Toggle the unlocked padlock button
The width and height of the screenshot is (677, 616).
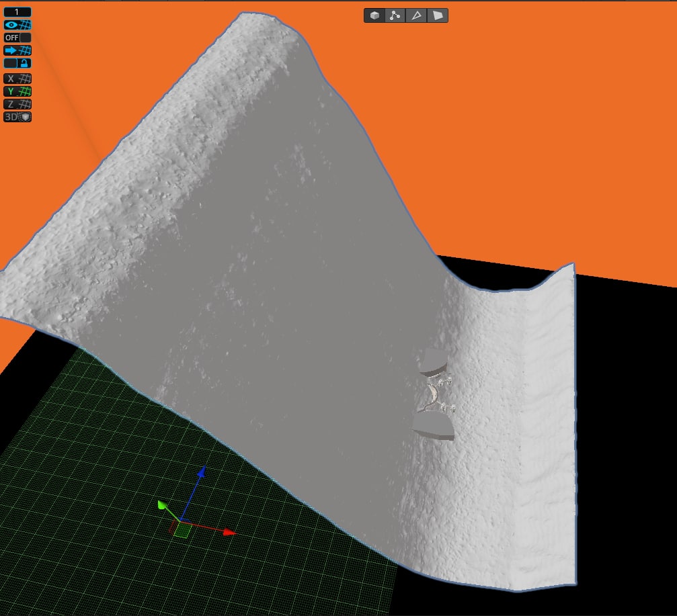point(17,63)
